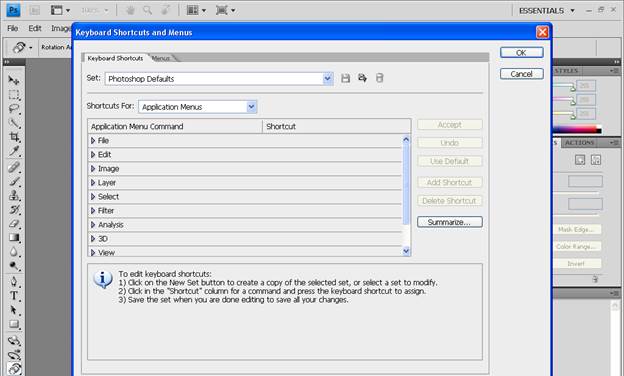
Task: Select the Rotate View tool in toolbox
Action: pyautogui.click(x=14, y=368)
